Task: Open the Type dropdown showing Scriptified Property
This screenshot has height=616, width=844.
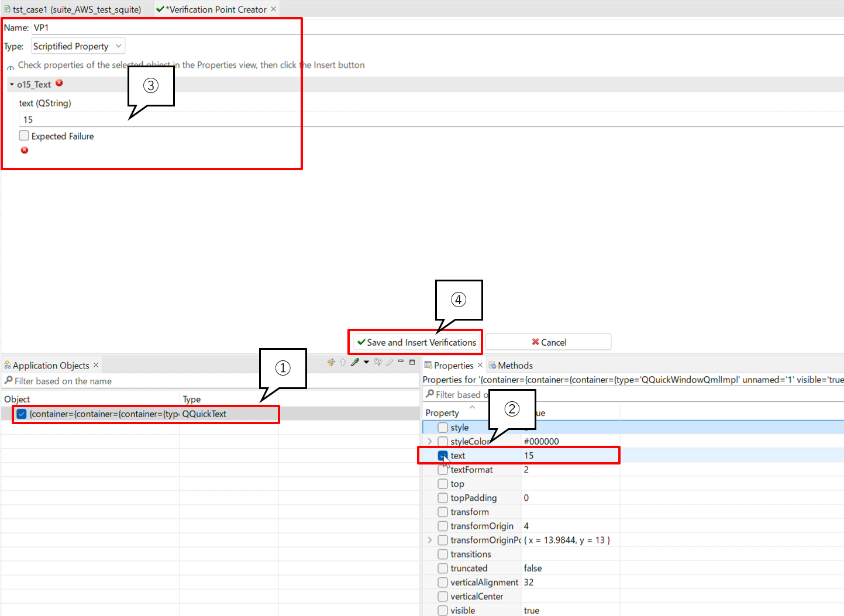Action: [x=78, y=46]
